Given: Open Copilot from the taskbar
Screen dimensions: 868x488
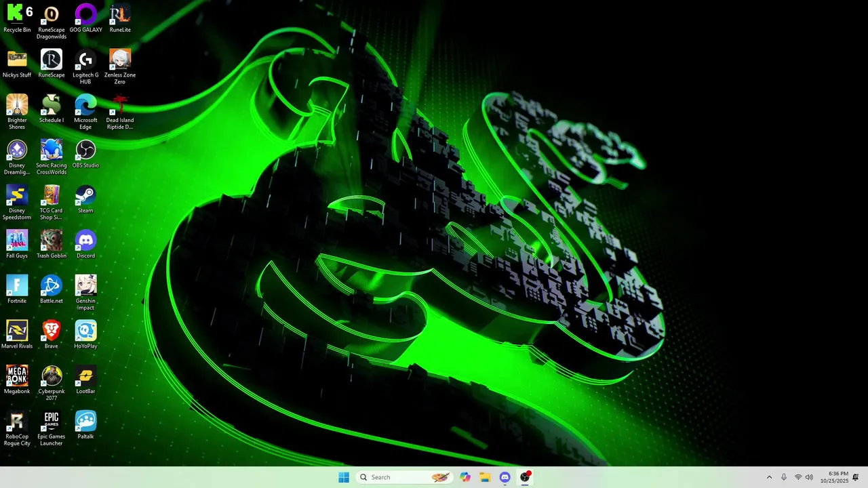Looking at the screenshot, I should [465, 477].
